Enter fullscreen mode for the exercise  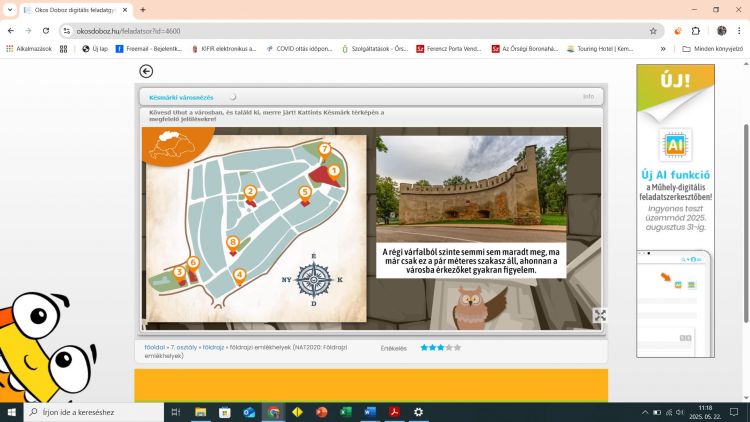[599, 315]
